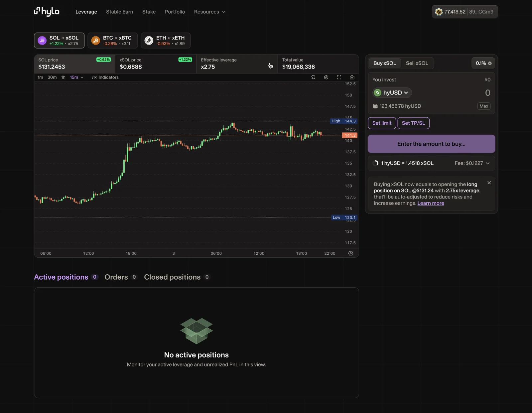This screenshot has width=532, height=413.
Task: Toggle chart fullscreen mode icon
Action: [x=339, y=77]
